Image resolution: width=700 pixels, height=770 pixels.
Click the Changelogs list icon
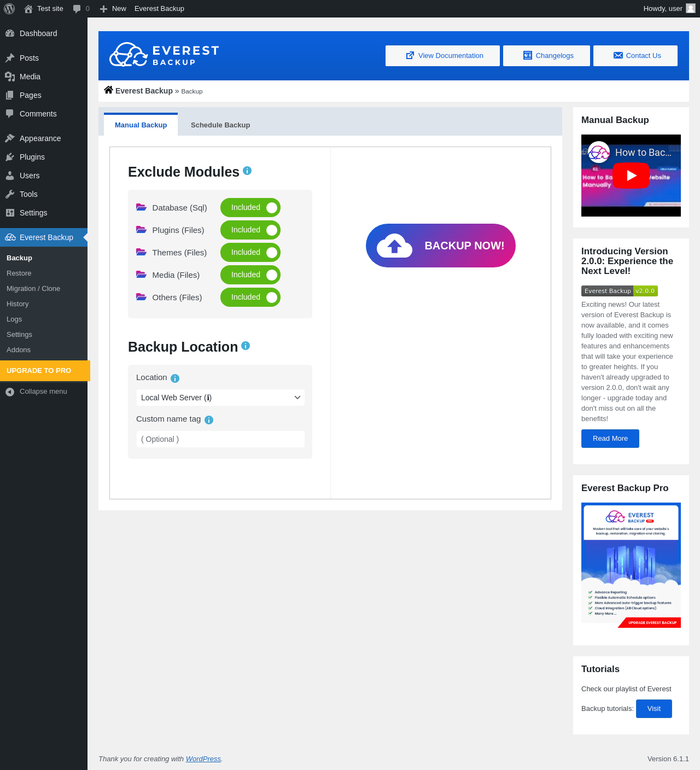pos(528,55)
